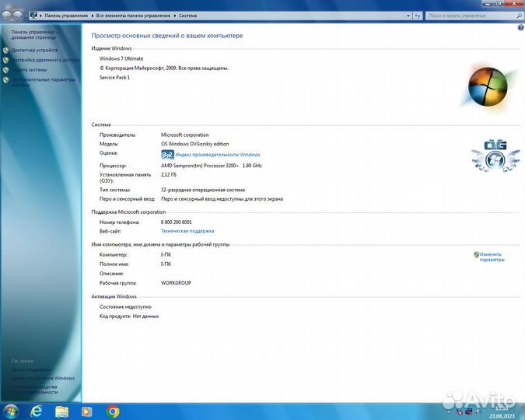The height and width of the screenshot is (420, 525).
Task: Click the Refresh button beside address bar
Action: pyautogui.click(x=418, y=16)
